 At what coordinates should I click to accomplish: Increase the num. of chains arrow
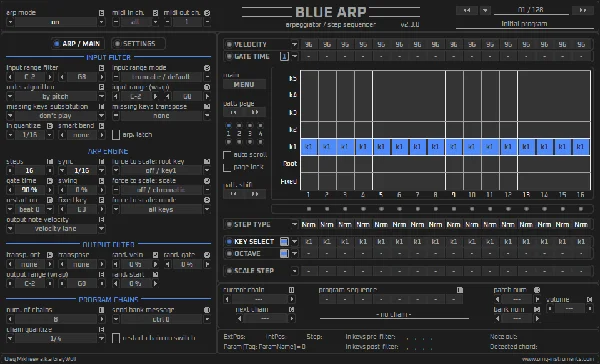click(101, 319)
